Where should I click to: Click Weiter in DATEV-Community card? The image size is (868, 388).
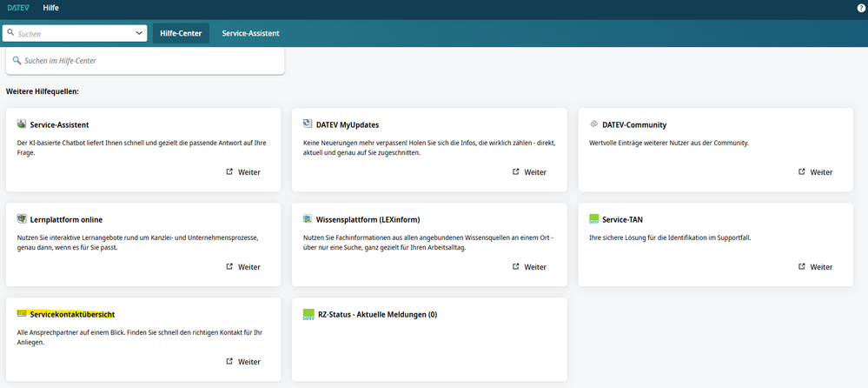pos(821,172)
